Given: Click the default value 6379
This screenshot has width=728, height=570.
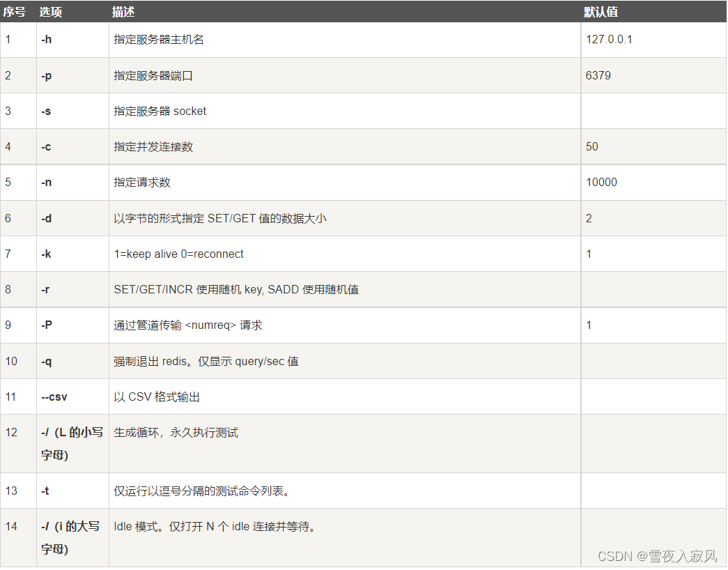Looking at the screenshot, I should coord(598,76).
